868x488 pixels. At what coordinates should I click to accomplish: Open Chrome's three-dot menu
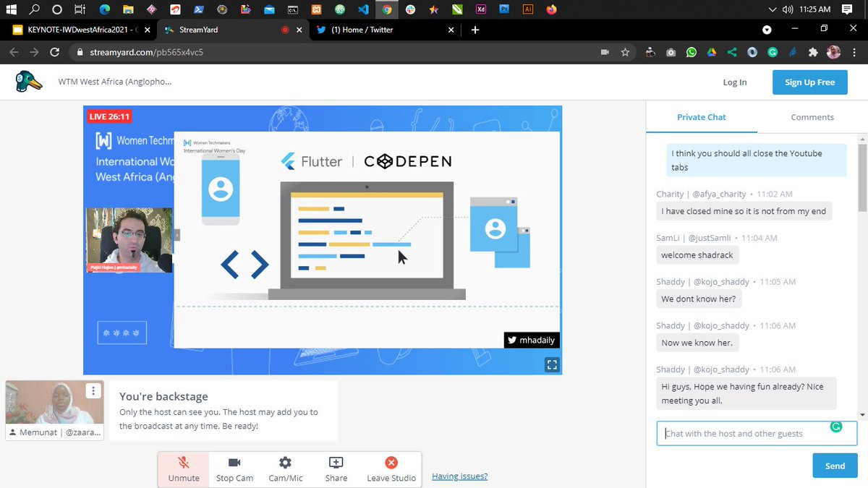[x=854, y=53]
